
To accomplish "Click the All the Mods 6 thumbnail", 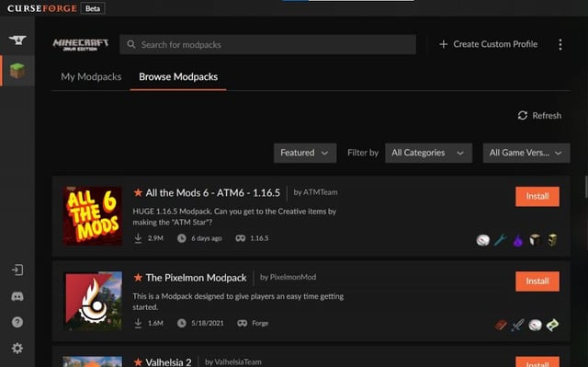I will [x=93, y=216].
